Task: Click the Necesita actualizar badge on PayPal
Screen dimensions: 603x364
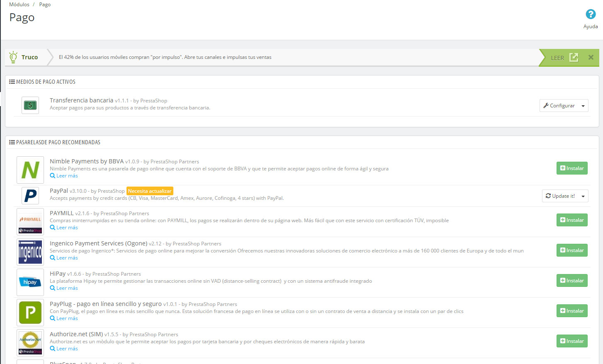Action: pos(150,191)
